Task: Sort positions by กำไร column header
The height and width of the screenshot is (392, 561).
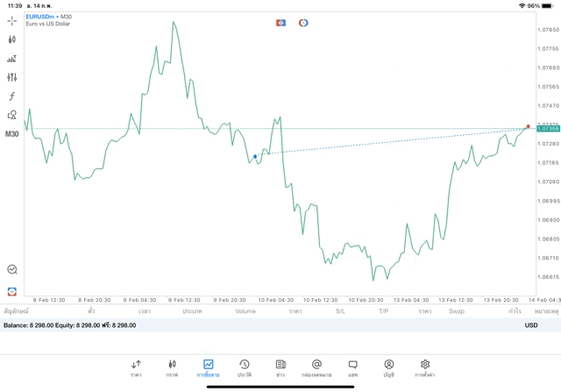Action: (x=515, y=311)
